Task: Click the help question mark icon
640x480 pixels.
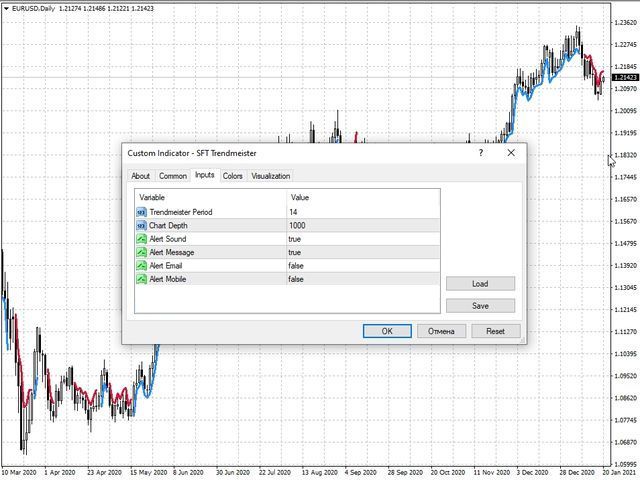Action: 481,153
